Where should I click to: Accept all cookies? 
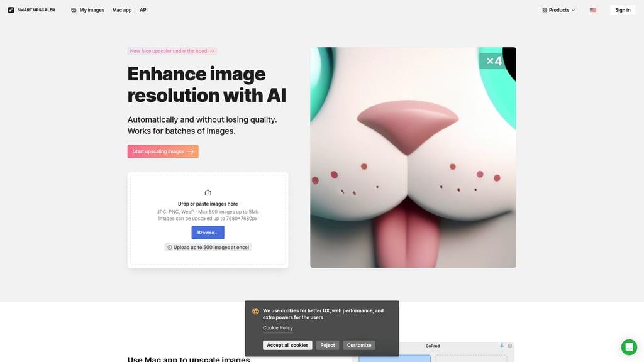tap(287, 345)
